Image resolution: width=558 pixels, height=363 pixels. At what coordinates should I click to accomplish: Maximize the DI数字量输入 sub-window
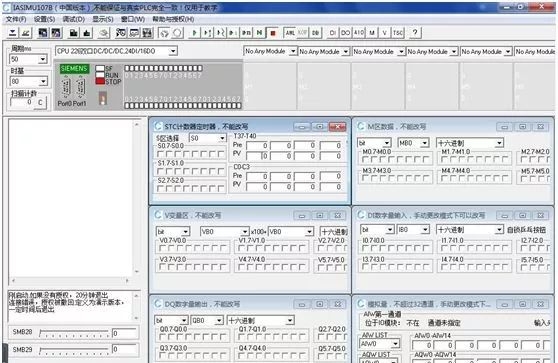pos(522,216)
